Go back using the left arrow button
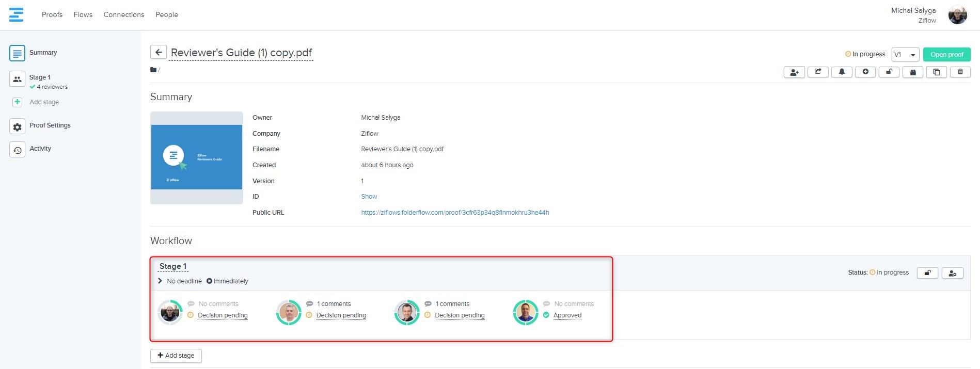The image size is (980, 369). (159, 53)
